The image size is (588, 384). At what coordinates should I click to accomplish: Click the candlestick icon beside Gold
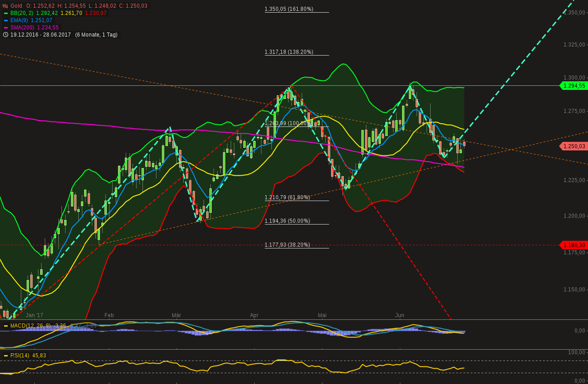5,6
